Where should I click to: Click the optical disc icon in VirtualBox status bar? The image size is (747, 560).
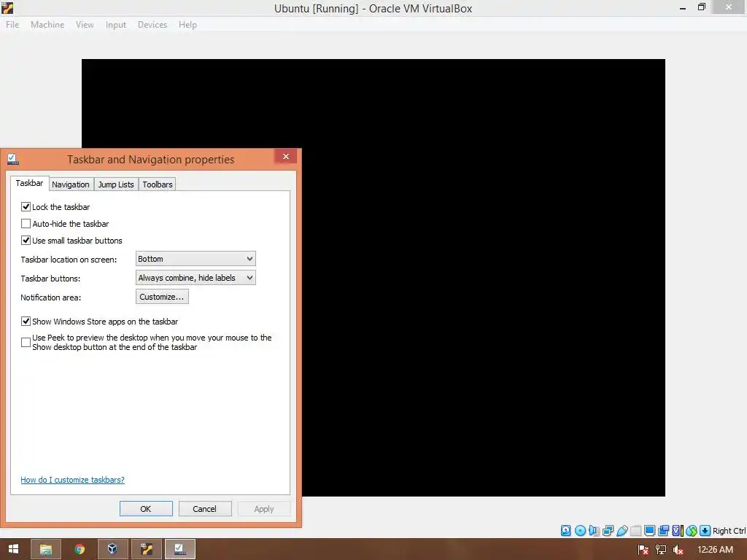coord(580,531)
